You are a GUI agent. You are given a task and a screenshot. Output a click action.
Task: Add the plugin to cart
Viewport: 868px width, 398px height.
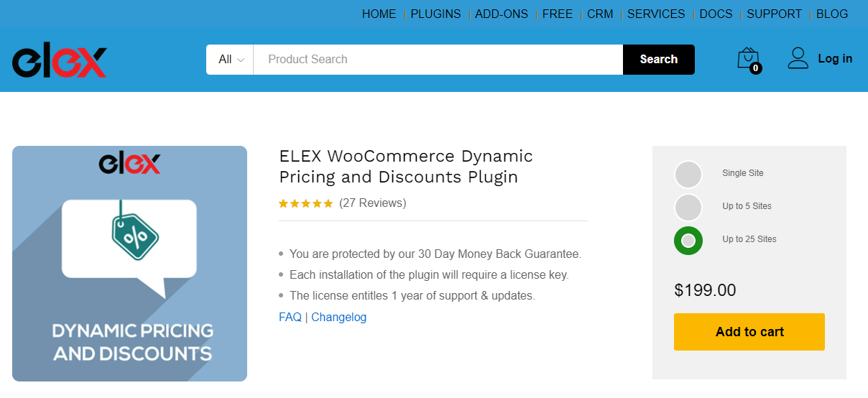click(x=749, y=332)
